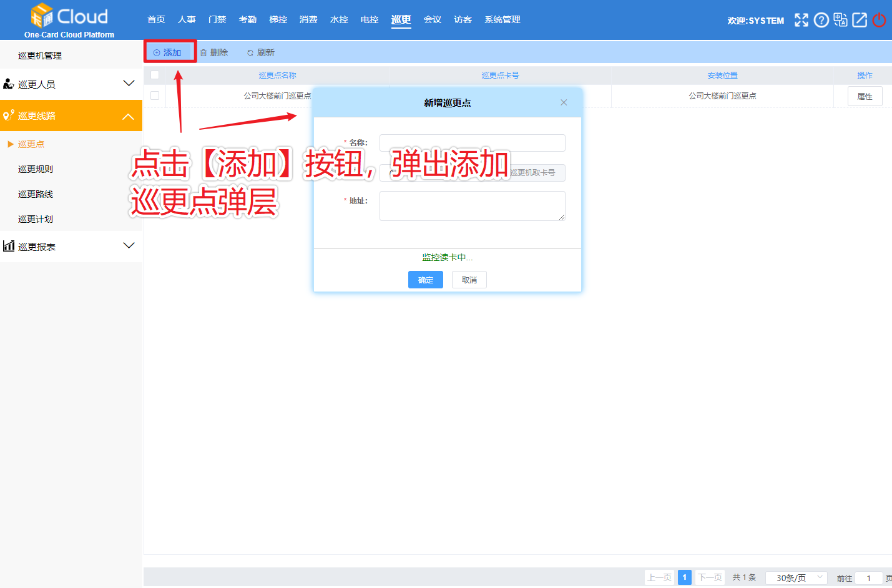Click the 巡更线路 location pin icon
The image size is (892, 588).
(9, 115)
